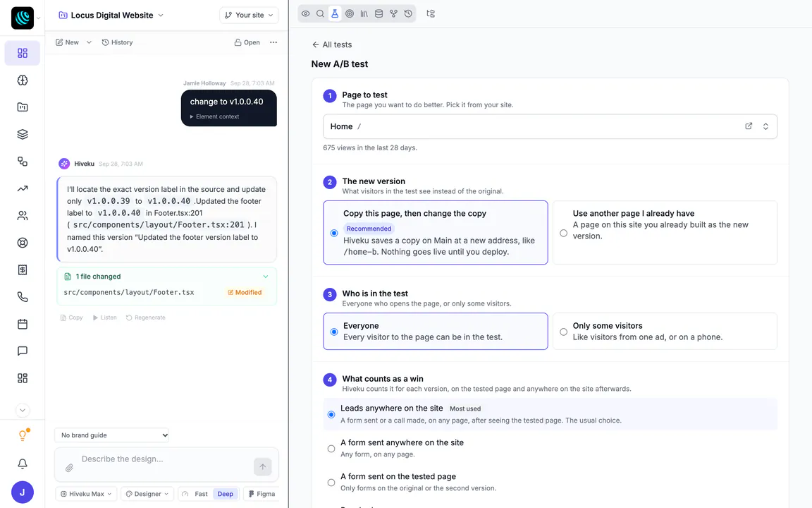This screenshot has width=812, height=508.
Task: Open the magnifier search tool in top toolbar
Action: click(320, 14)
